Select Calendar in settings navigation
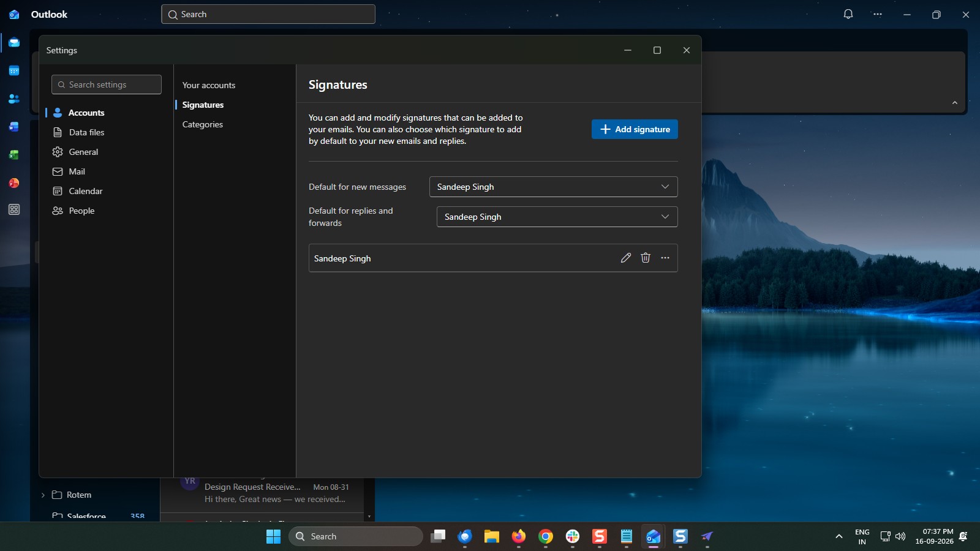This screenshot has width=980, height=551. pos(106,191)
